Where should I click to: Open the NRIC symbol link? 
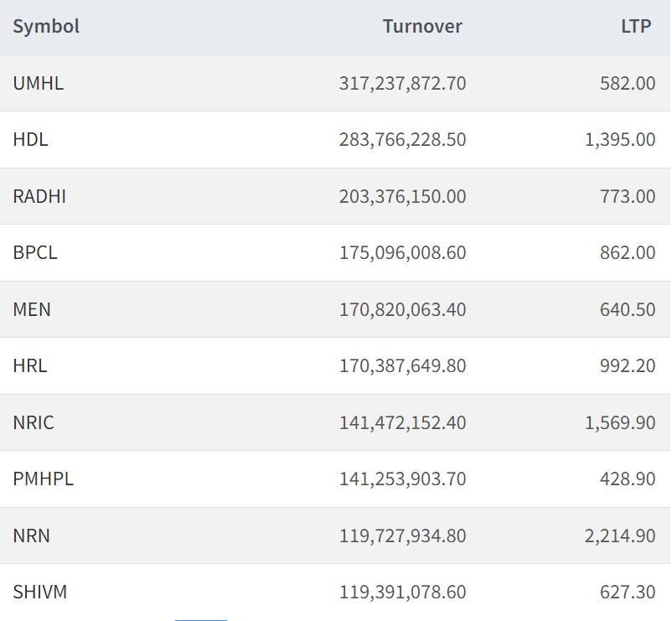(x=34, y=422)
